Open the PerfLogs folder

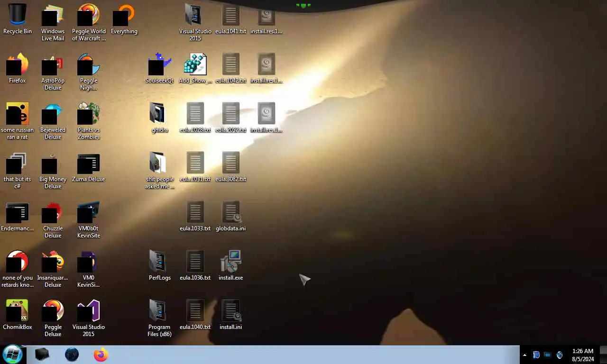click(x=160, y=265)
